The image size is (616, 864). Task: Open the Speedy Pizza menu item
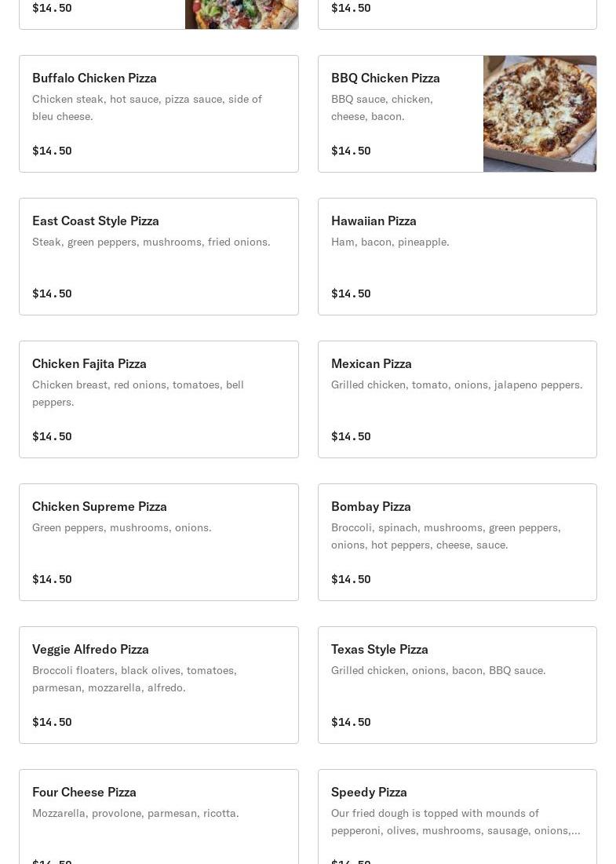click(457, 816)
